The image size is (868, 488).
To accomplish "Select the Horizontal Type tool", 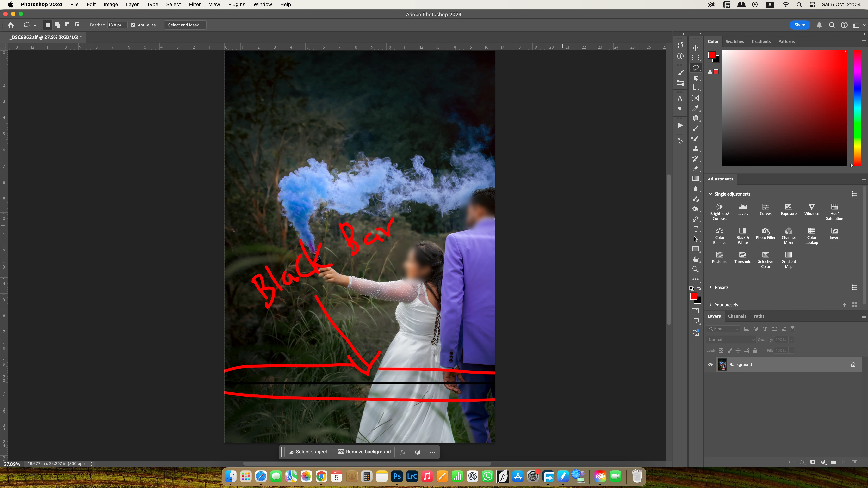I will pyautogui.click(x=696, y=229).
